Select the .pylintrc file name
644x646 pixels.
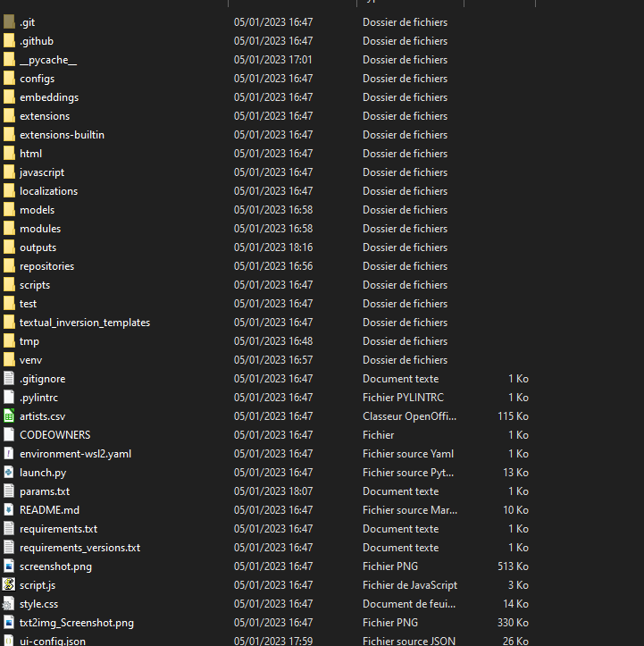[38, 398]
